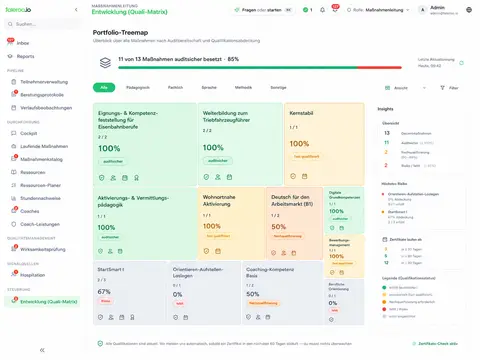Collapse sidebar with chevron beside logo
Image resolution: width=480 pixels, height=360 pixels.
76,10
